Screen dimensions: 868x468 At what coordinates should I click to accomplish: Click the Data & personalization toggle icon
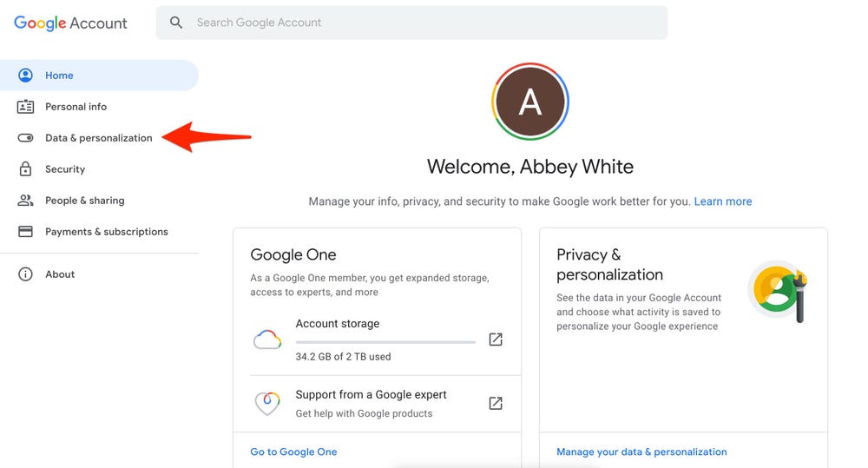(26, 138)
